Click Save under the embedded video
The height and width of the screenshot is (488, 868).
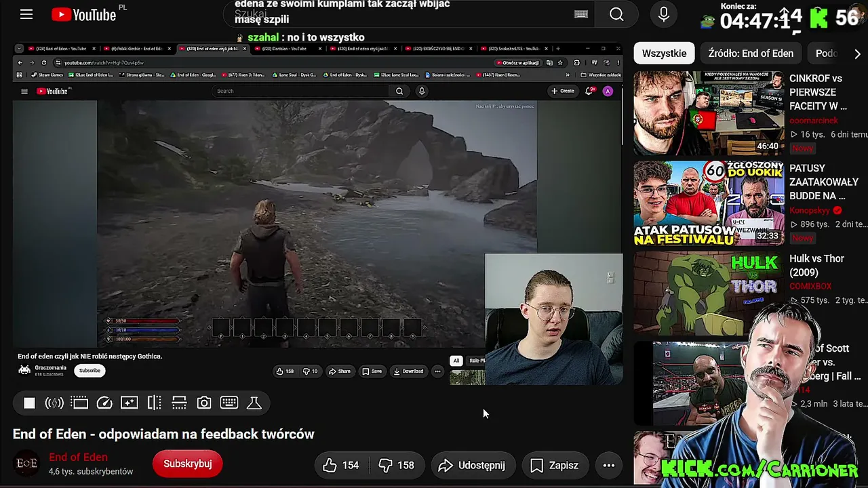pos(372,371)
